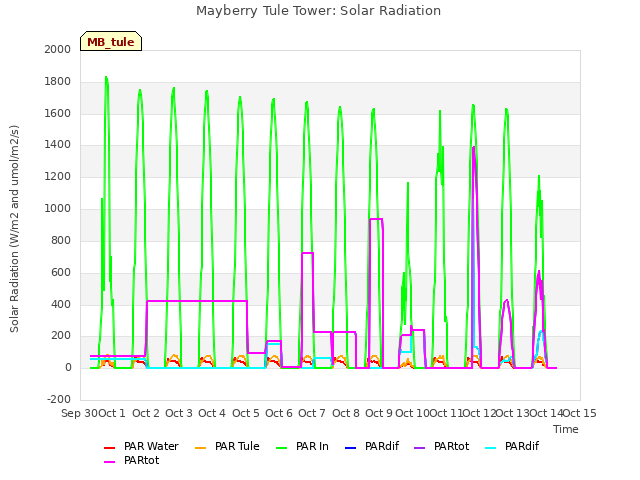The width and height of the screenshot is (640, 480).
Task: Click the red PAR Water legend swatch
Action: point(110,448)
